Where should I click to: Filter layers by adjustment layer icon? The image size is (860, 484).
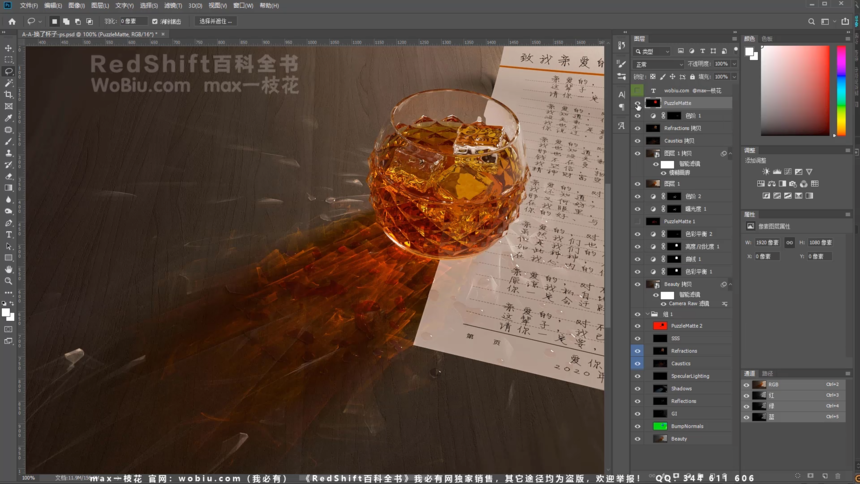pos(692,51)
